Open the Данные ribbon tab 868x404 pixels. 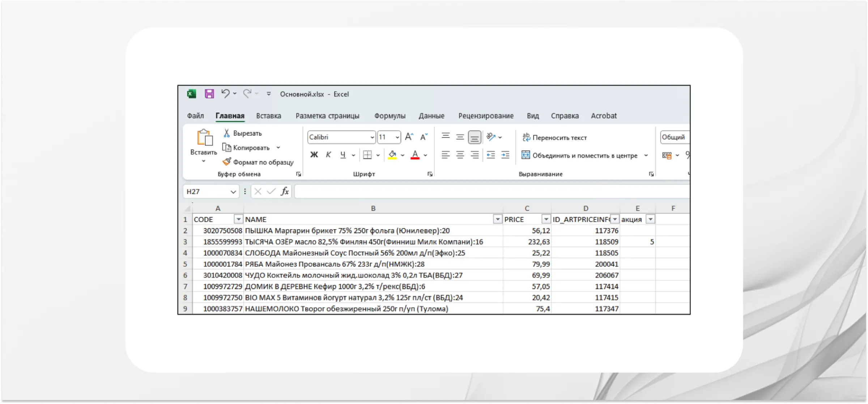pos(431,116)
